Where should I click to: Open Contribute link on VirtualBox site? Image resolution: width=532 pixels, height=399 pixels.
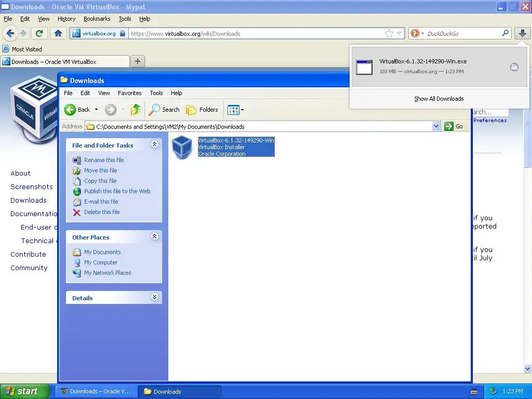pos(28,255)
